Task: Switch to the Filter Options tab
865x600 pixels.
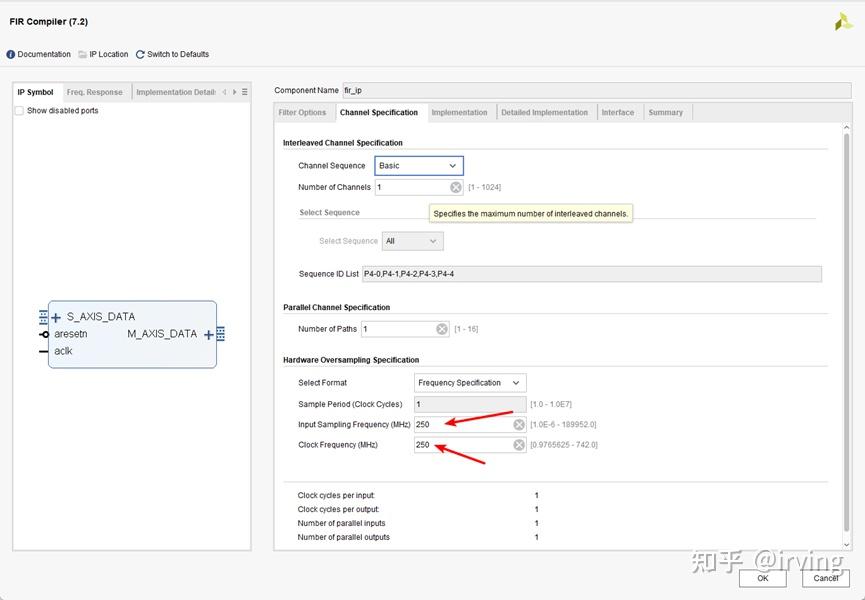Action: pyautogui.click(x=302, y=112)
